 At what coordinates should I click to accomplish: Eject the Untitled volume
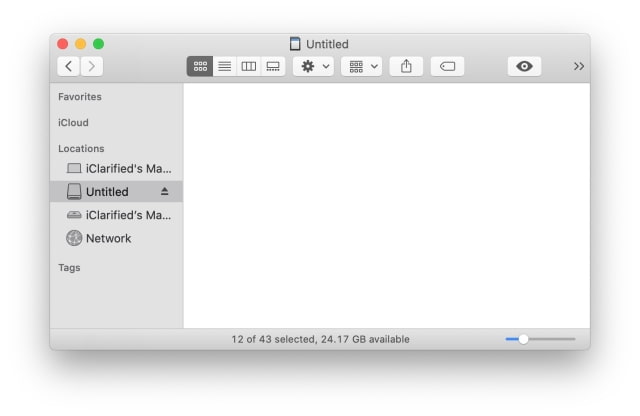click(165, 191)
